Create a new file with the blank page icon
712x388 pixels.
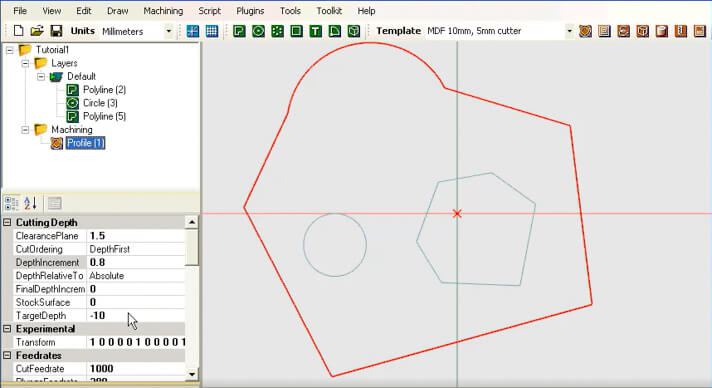point(19,31)
